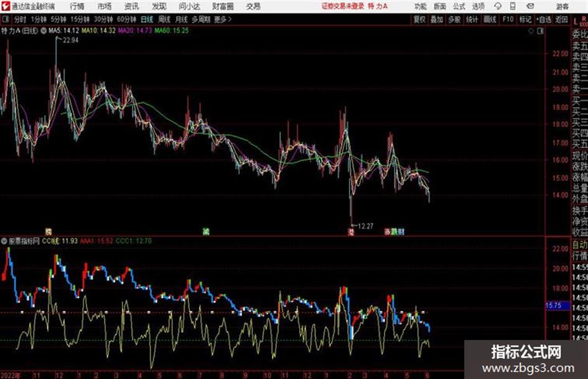Switch to 15分钟 chart period
The height and width of the screenshot is (379, 588).
coord(80,19)
